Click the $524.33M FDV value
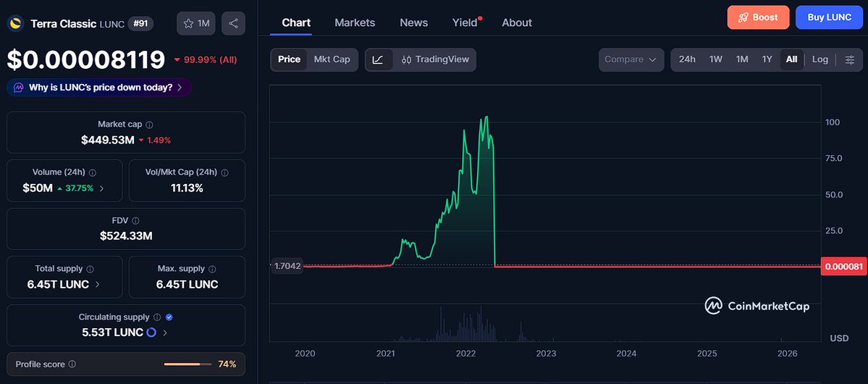868x384 pixels. [x=126, y=236]
